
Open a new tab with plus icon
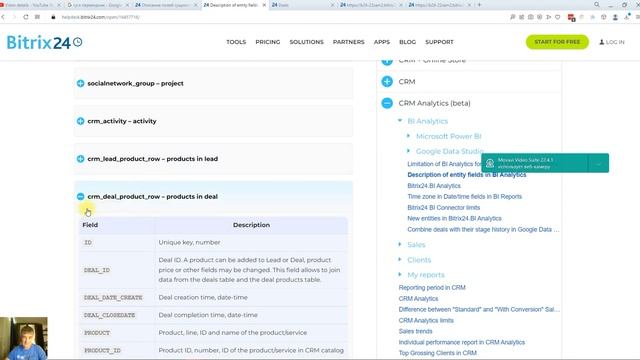pos(479,5)
